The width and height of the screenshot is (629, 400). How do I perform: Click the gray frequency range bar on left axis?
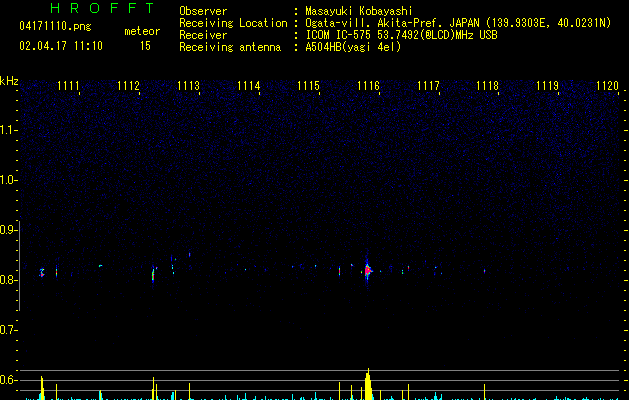pos(20,265)
